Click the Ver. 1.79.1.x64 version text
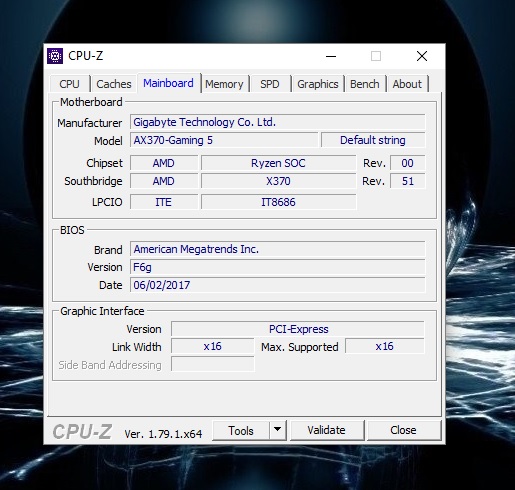Screen dimensions: 515x490 [163, 434]
